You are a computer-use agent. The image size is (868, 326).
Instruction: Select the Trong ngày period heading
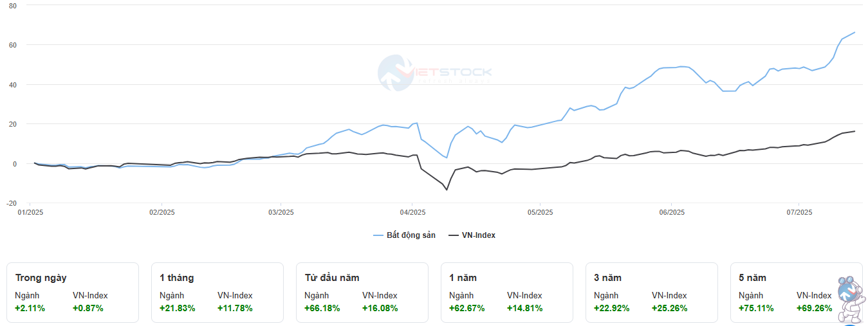point(41,278)
